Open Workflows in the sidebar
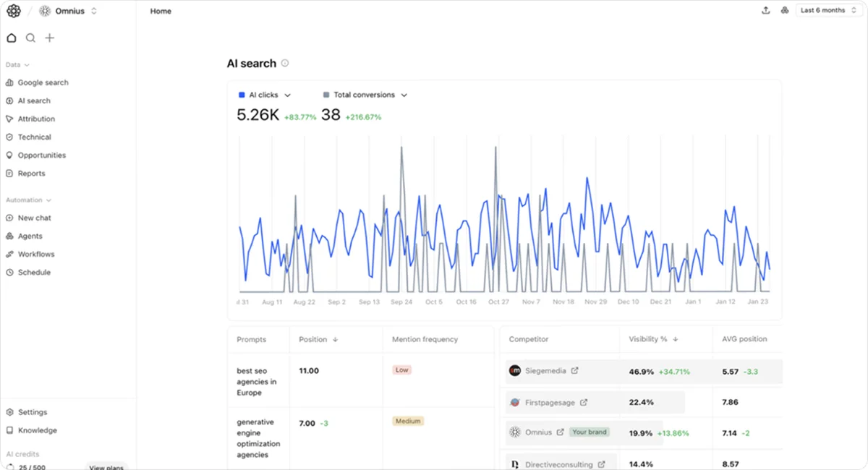 tap(36, 254)
